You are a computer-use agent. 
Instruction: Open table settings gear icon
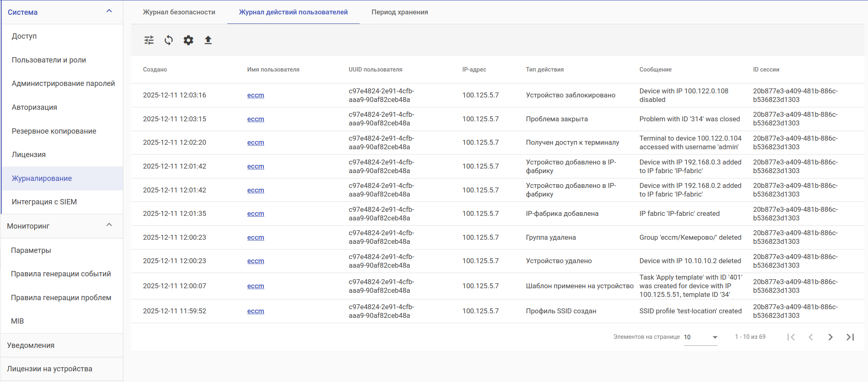pyautogui.click(x=188, y=40)
